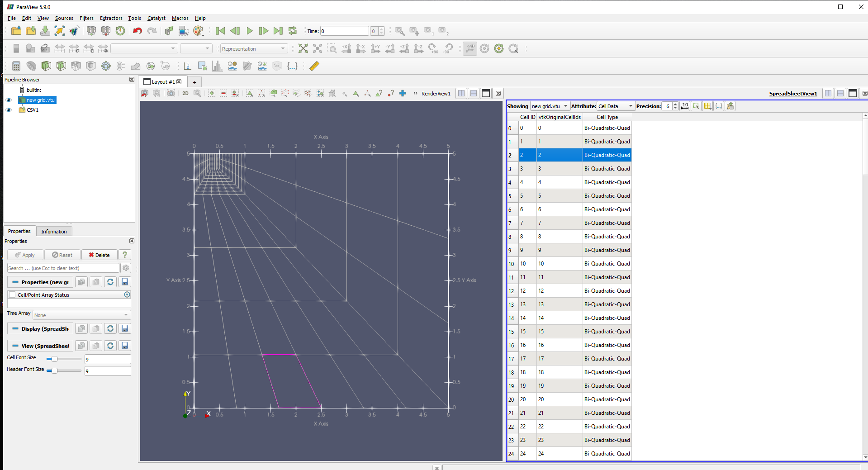Screen dimensions: 868x470
Task: Capture screenshot using the camera icon in RenderView
Action: pyautogui.click(x=171, y=93)
